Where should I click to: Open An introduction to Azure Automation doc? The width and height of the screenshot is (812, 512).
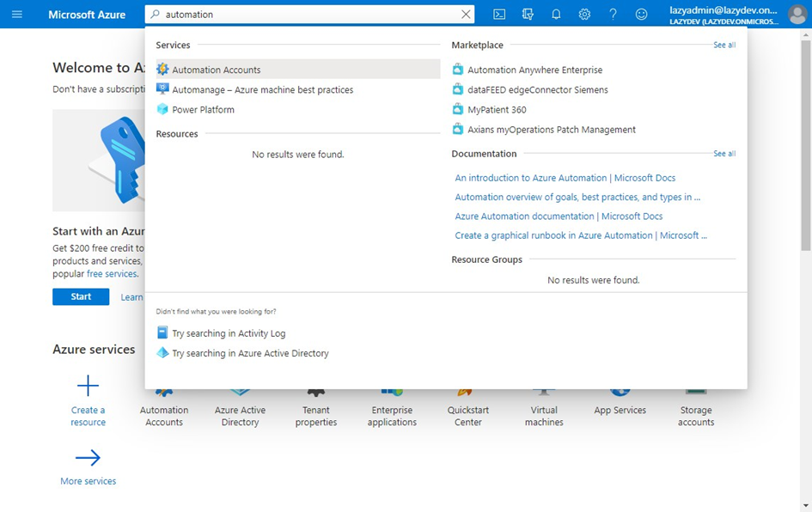coord(565,178)
